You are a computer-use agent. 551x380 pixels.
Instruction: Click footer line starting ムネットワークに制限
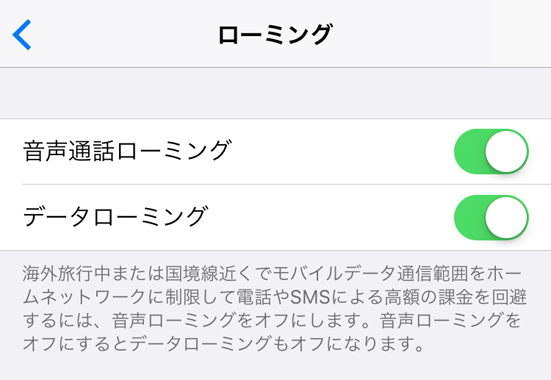(275, 297)
